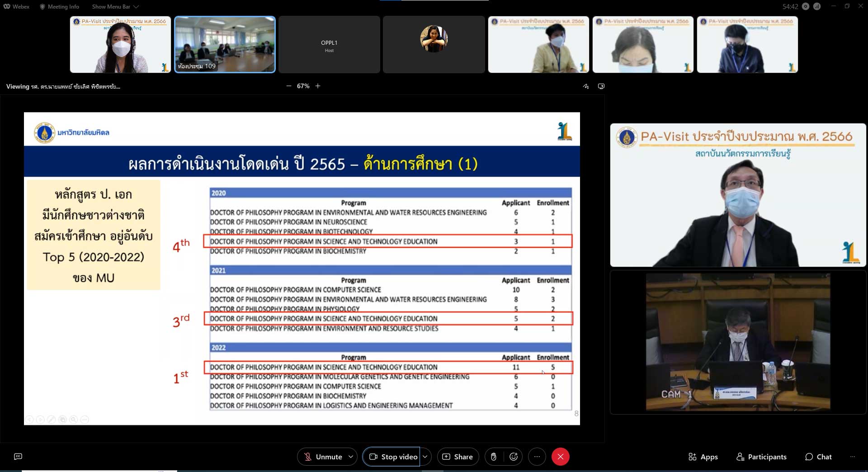Toggle the Participants panel

click(x=761, y=457)
